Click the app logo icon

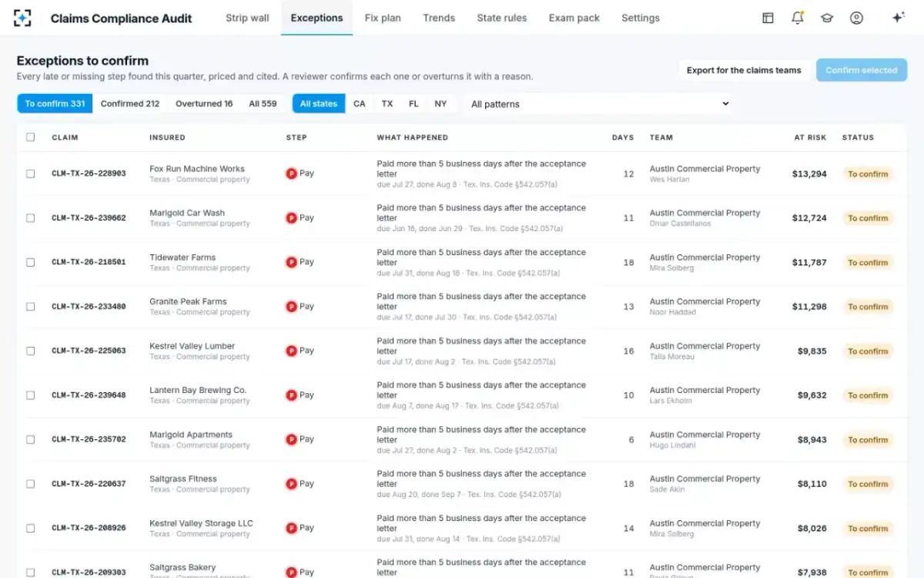23,18
